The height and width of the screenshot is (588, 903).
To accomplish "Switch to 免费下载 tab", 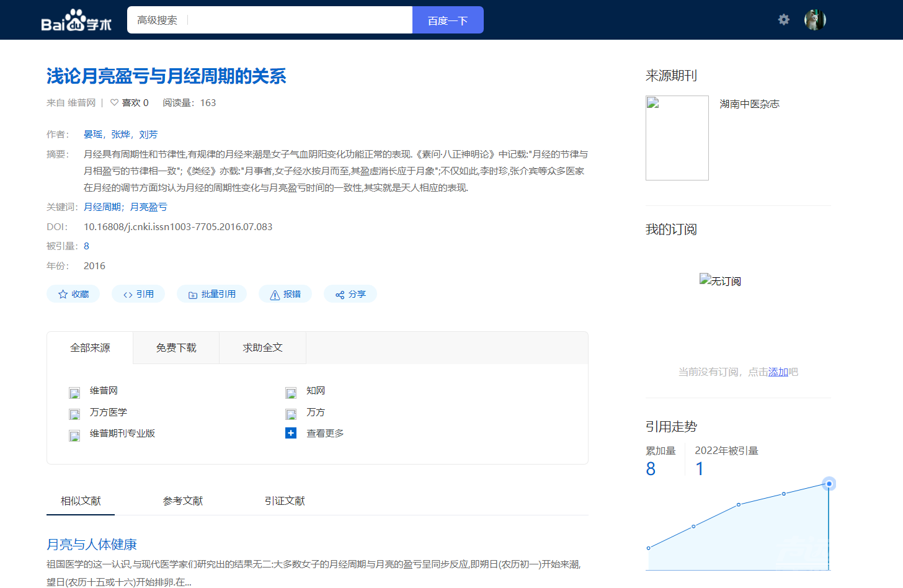I will pos(176,348).
